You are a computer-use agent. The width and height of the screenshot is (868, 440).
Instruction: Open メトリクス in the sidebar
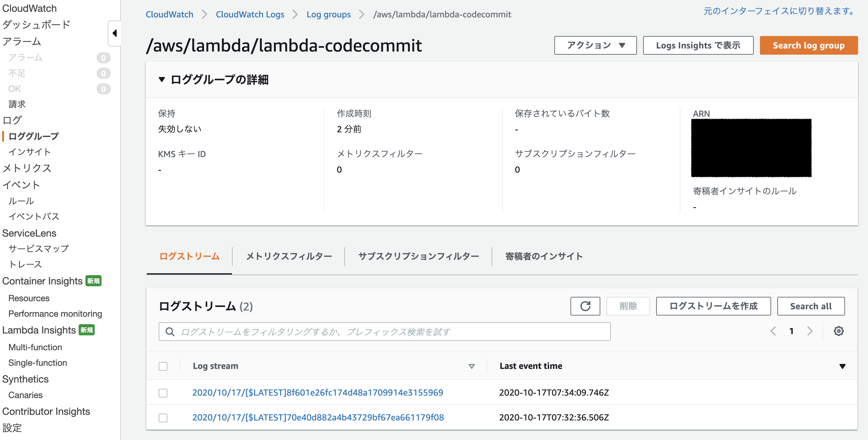click(x=27, y=168)
